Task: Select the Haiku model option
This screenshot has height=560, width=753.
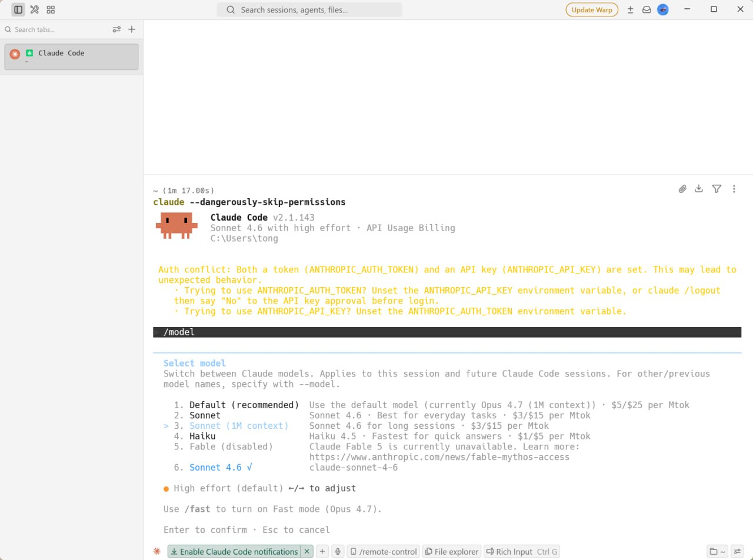Action: tap(202, 436)
